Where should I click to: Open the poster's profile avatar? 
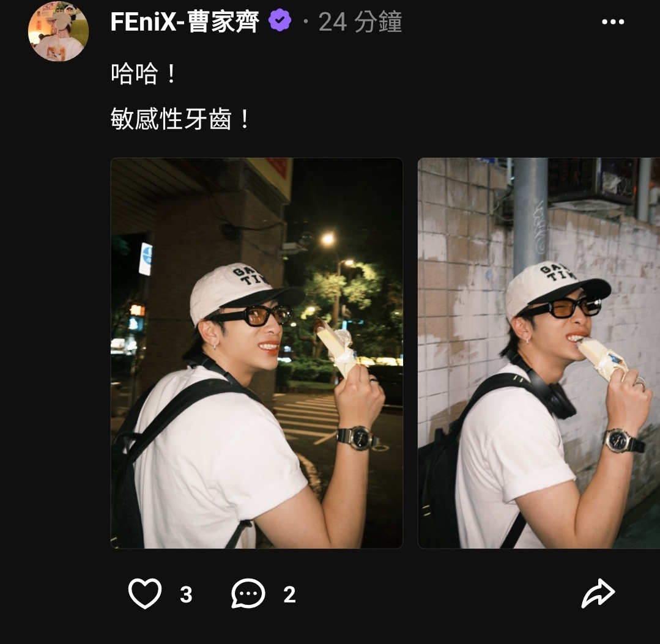(x=58, y=31)
